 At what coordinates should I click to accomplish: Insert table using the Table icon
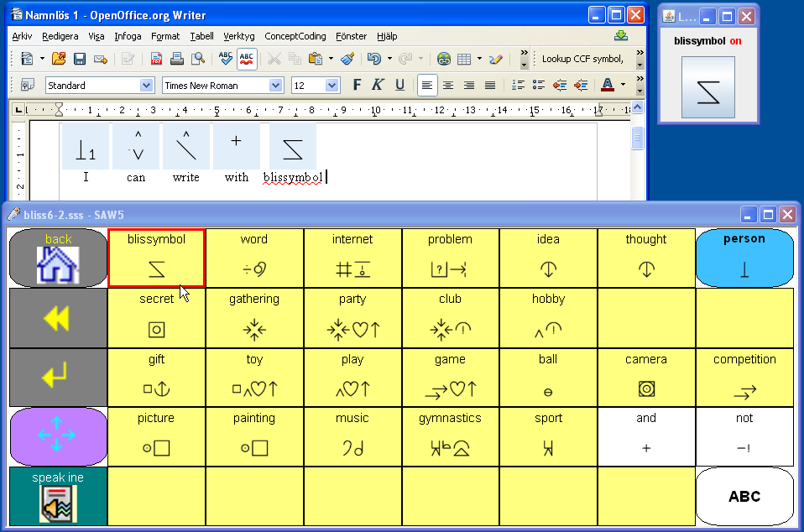click(x=464, y=59)
